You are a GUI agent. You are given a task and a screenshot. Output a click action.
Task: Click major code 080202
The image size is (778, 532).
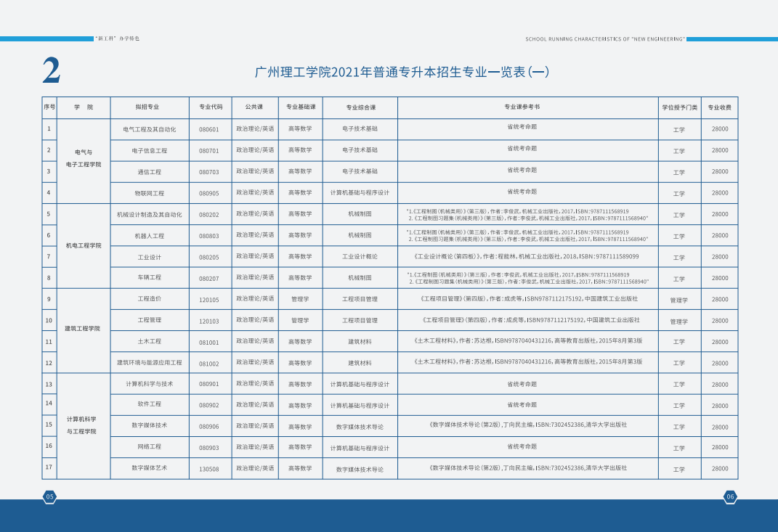tap(209, 215)
